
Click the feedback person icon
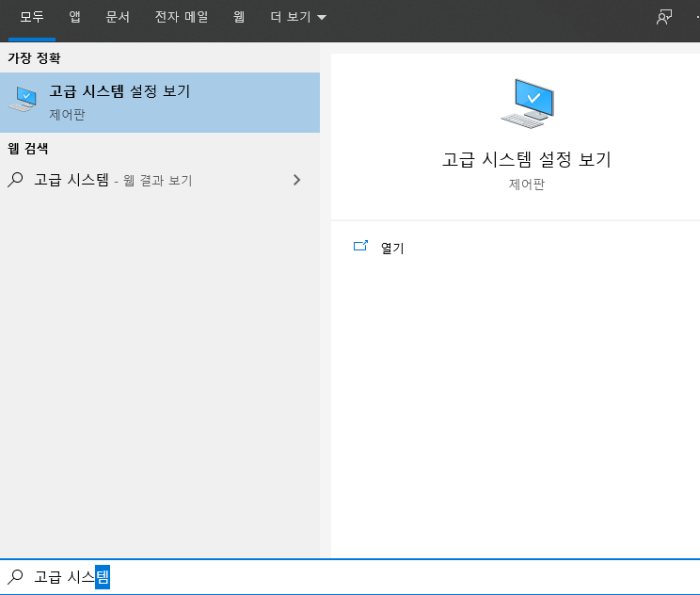pyautogui.click(x=664, y=18)
